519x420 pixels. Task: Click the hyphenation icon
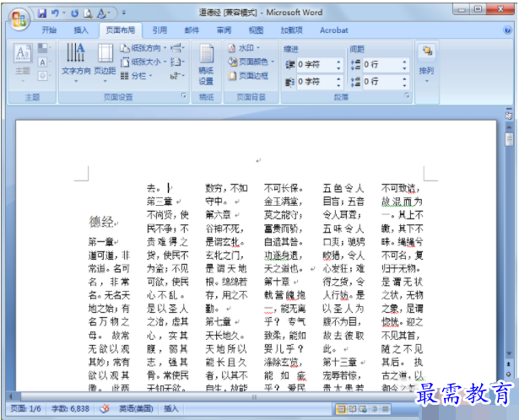(177, 76)
